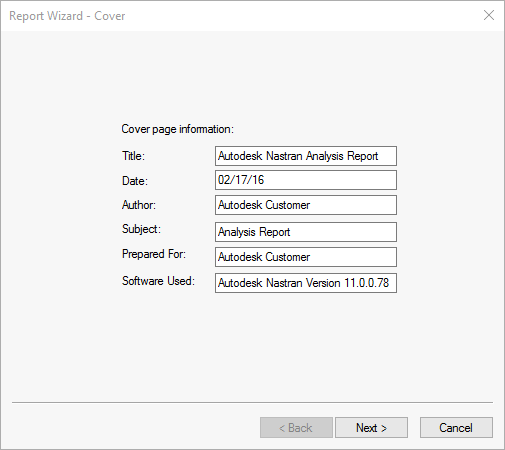Click the Software Used input box
505x450 pixels.
306,283
